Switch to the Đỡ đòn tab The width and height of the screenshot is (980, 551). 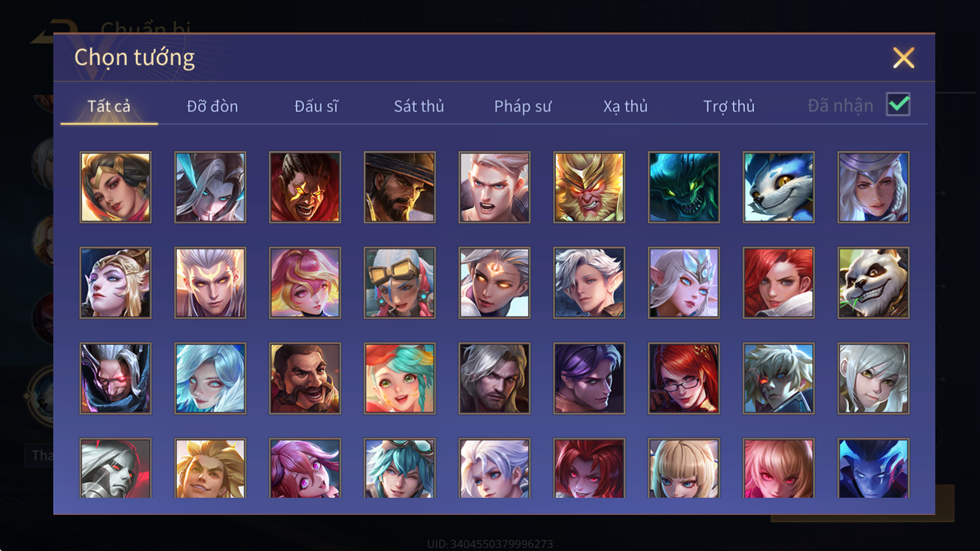pos(212,107)
